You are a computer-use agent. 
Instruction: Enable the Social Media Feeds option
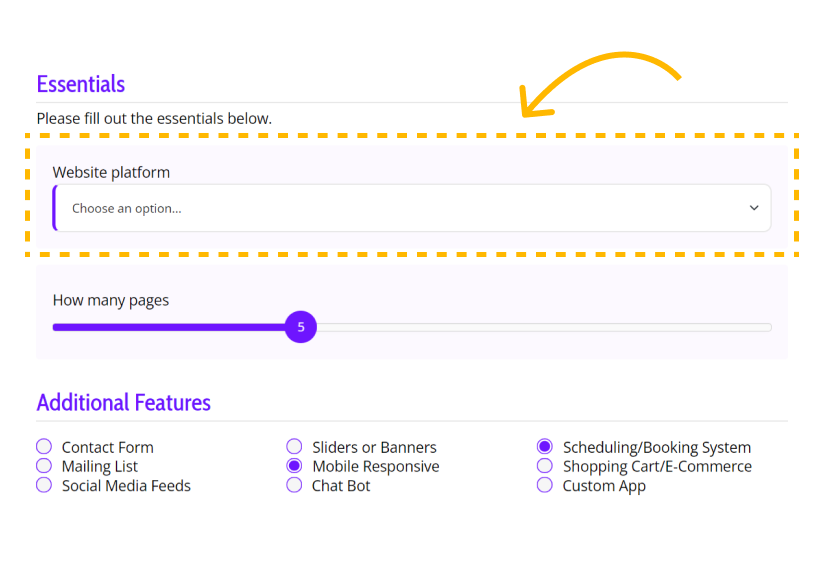coord(44,485)
